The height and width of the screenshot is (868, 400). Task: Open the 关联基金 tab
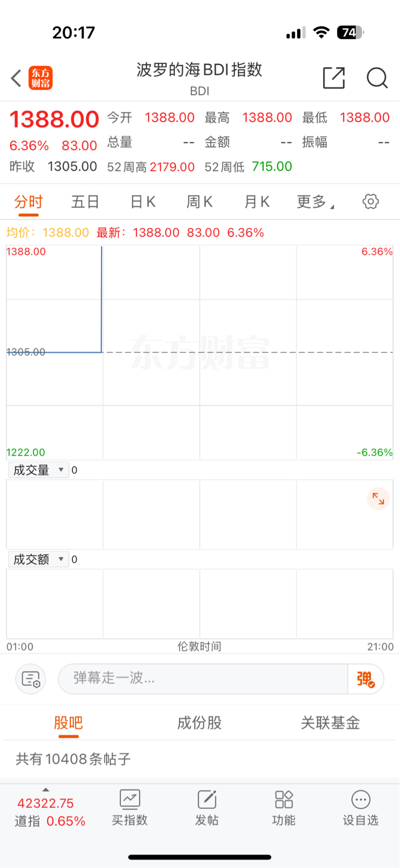330,722
